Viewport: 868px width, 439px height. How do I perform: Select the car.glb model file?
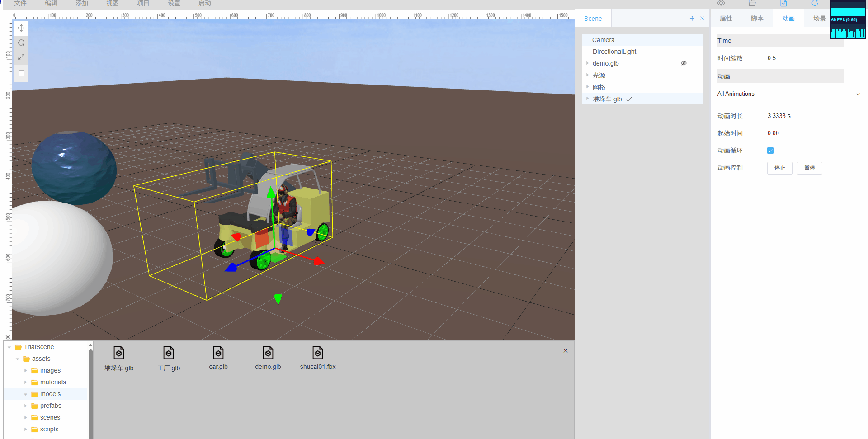coord(218,358)
